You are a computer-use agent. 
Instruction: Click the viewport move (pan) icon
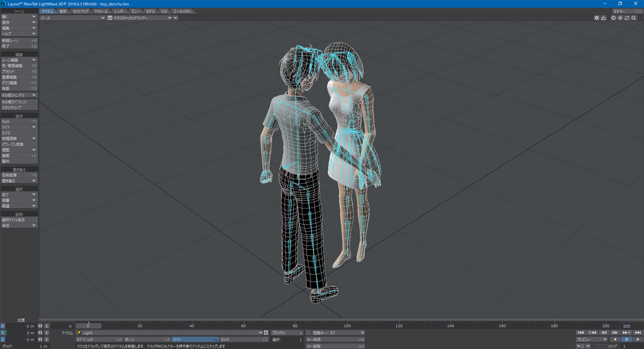[x=620, y=18]
